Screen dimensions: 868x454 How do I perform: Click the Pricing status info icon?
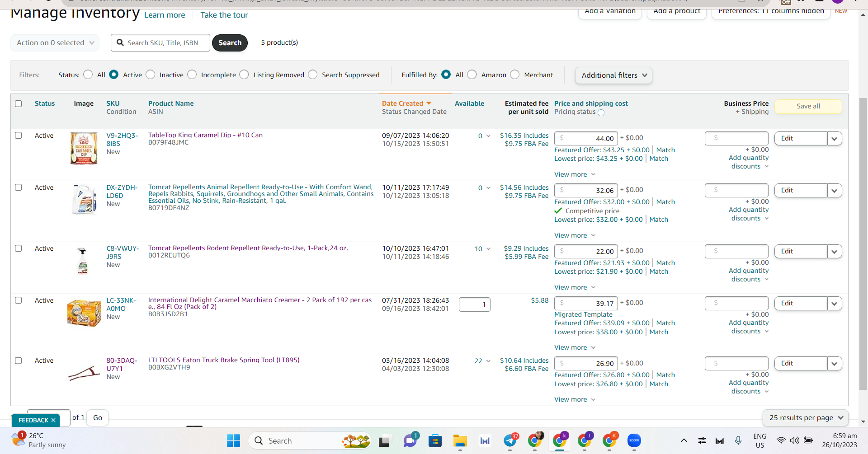tap(601, 112)
